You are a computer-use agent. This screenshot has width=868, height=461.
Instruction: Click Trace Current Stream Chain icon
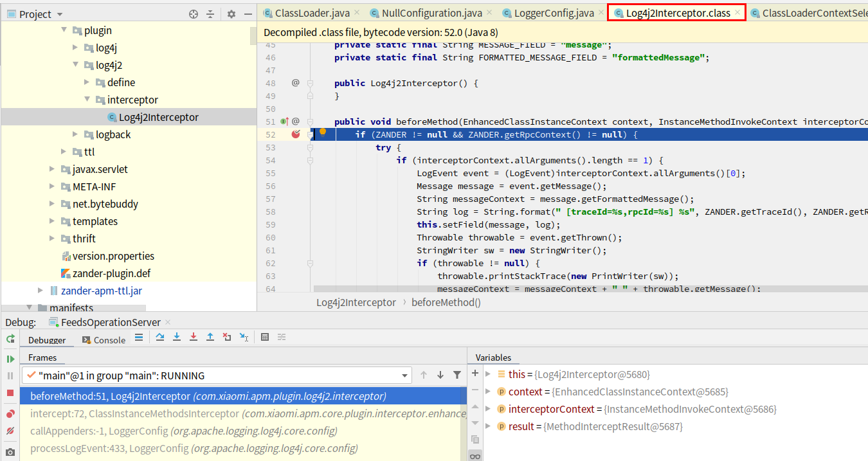coord(282,337)
